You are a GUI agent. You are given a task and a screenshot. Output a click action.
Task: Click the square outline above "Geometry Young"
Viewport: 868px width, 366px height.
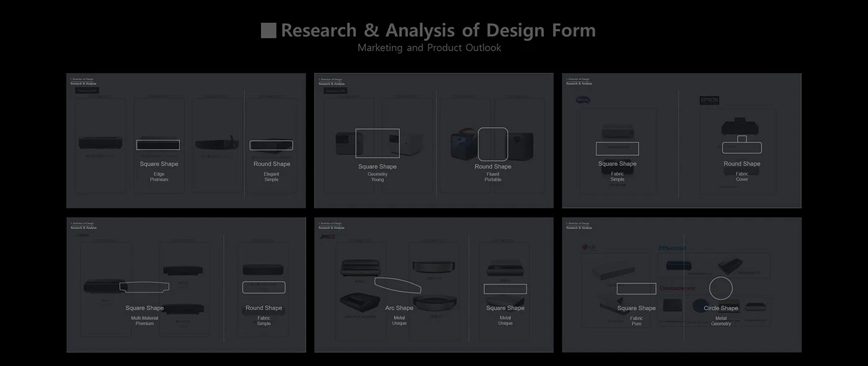[378, 143]
